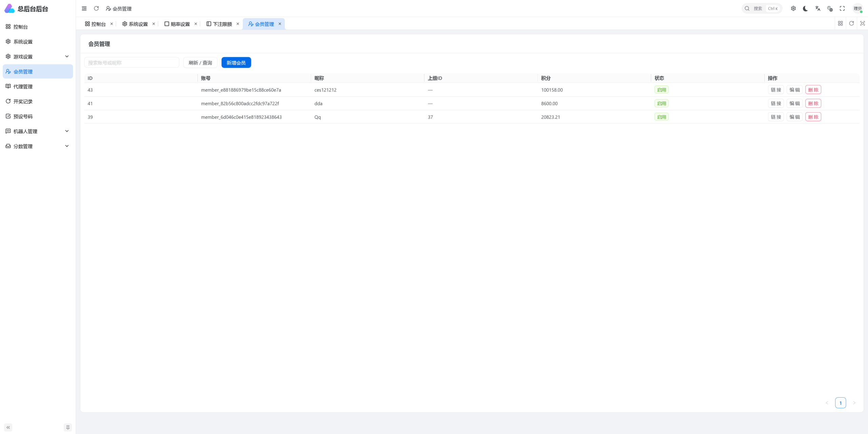Click the fullscreen icon in the top bar
Image resolution: width=868 pixels, height=434 pixels.
(x=842, y=8)
